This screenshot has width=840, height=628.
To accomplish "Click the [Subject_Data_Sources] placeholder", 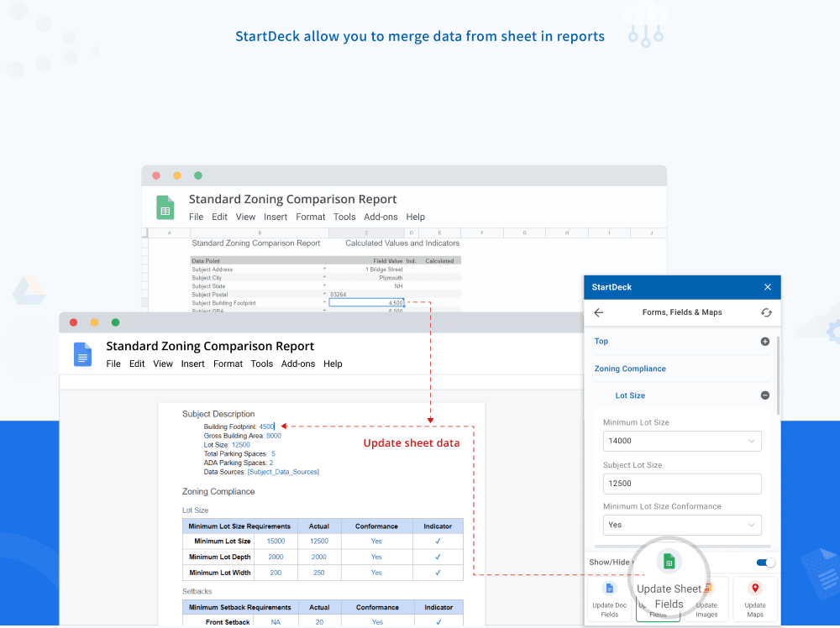I will pyautogui.click(x=283, y=472).
